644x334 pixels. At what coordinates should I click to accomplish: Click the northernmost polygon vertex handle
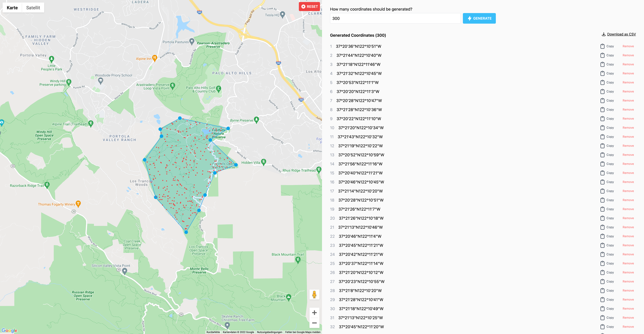click(180, 118)
